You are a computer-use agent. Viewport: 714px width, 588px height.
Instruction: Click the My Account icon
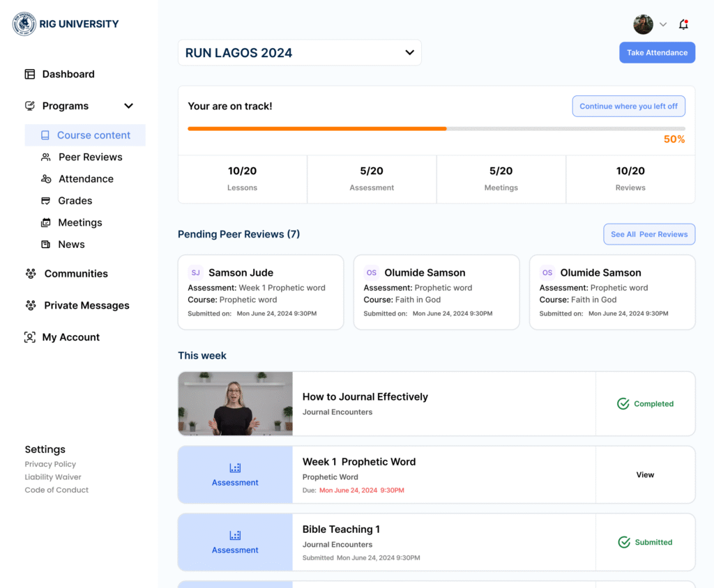[30, 337]
